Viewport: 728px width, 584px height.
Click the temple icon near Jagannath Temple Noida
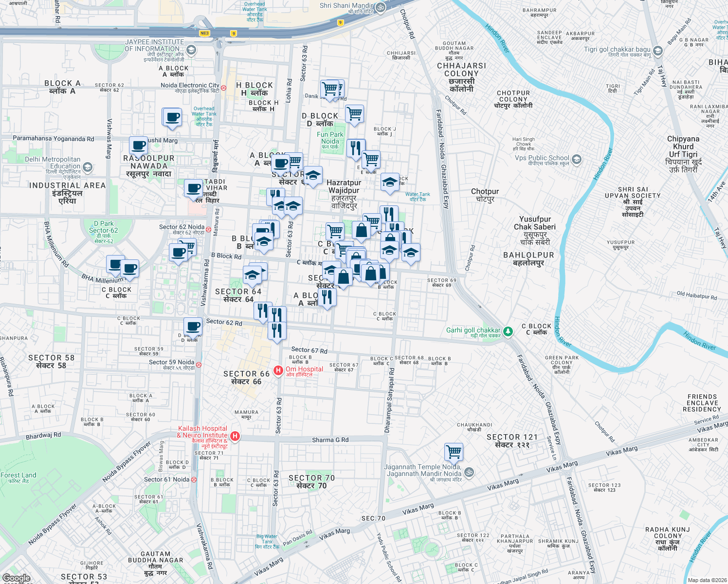coord(468,472)
